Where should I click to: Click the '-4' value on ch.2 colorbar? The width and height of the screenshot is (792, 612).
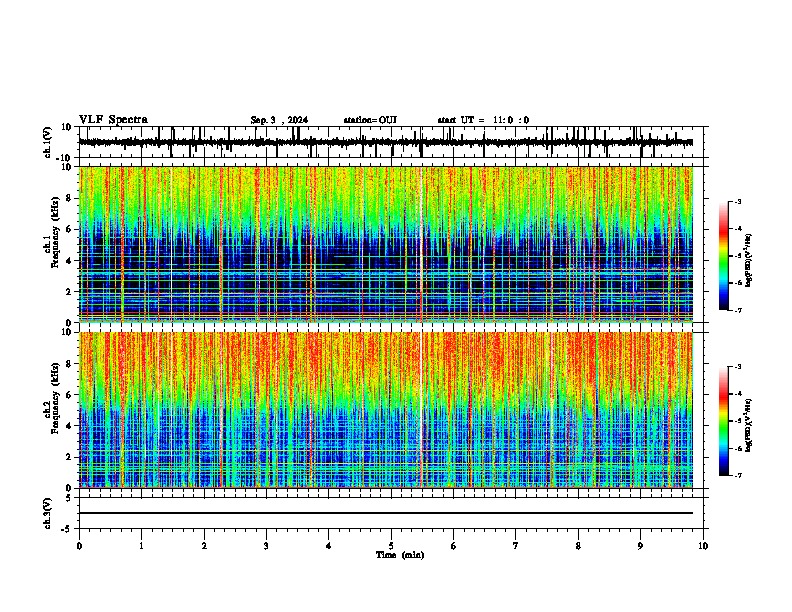pos(737,394)
